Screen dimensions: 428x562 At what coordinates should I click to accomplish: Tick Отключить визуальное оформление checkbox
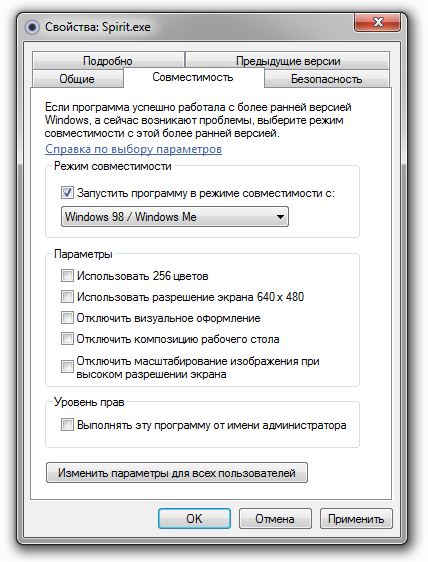coord(67,318)
